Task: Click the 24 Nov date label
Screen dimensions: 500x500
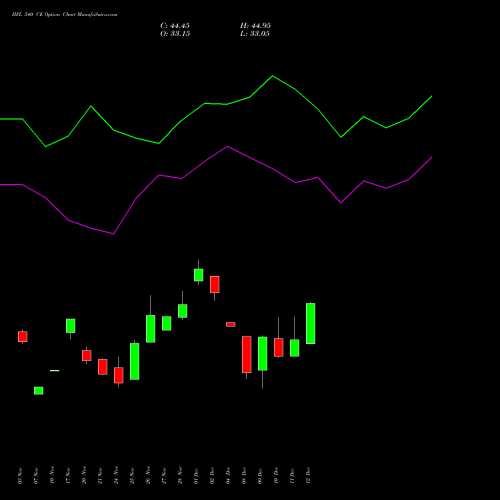Action: point(116,476)
